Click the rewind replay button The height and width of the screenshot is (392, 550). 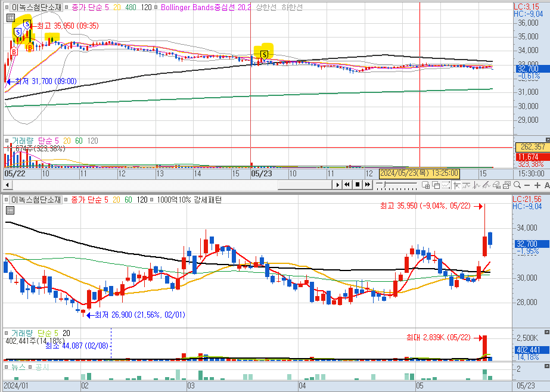(x=347, y=185)
